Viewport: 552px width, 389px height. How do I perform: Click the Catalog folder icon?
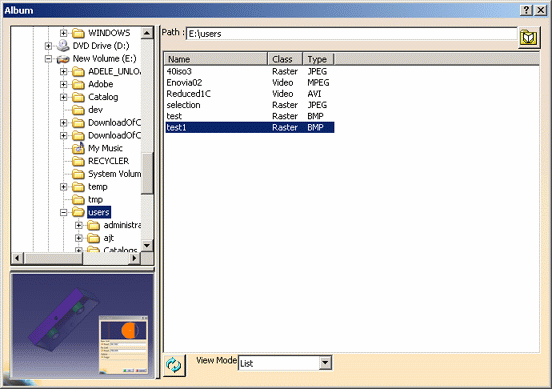[78, 97]
